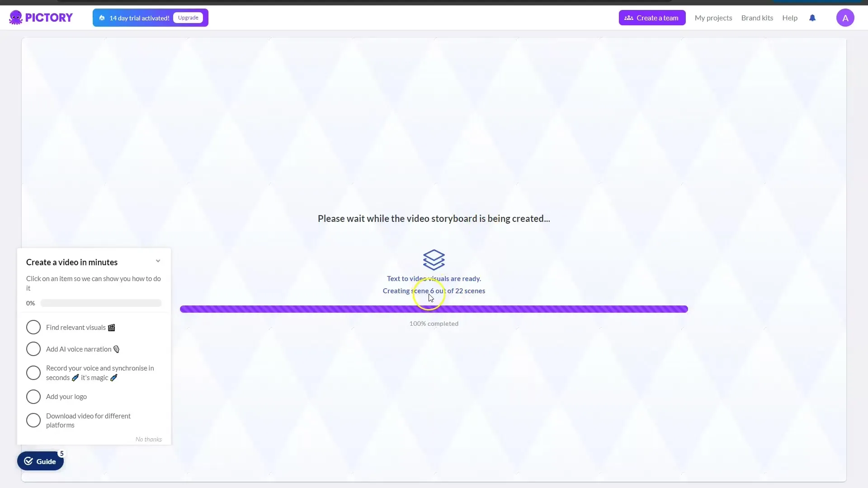
Task: Click the Help menu item
Action: (790, 17)
